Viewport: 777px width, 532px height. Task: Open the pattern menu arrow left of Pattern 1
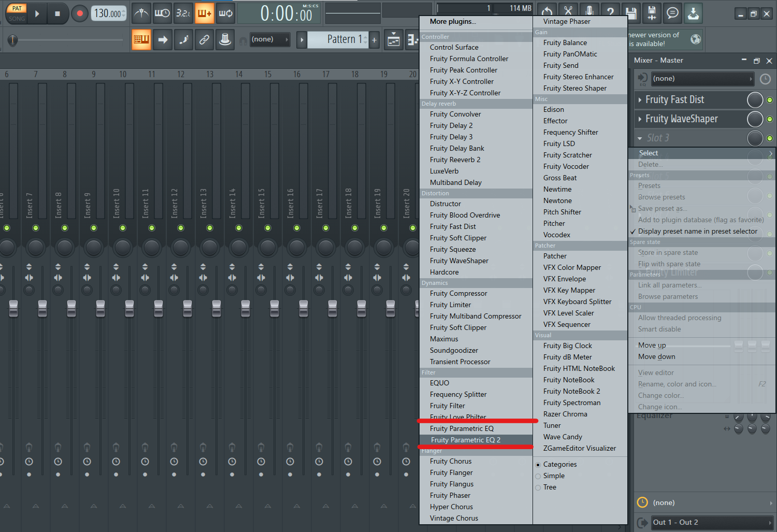301,40
